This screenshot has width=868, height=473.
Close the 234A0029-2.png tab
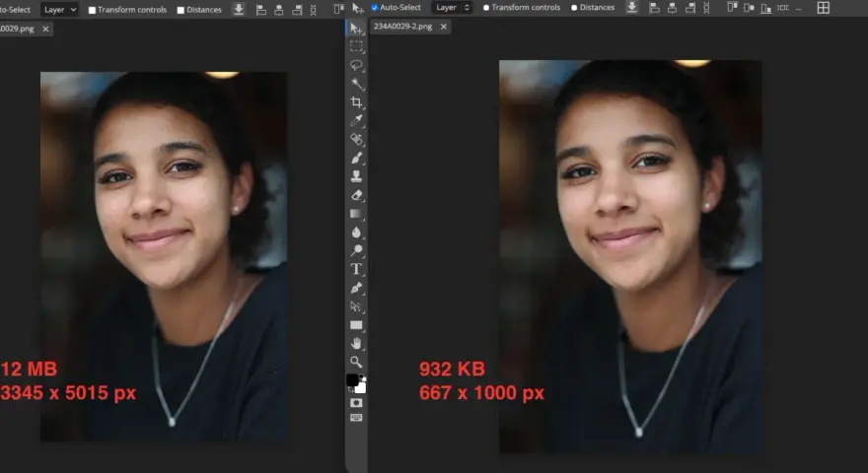tap(444, 27)
